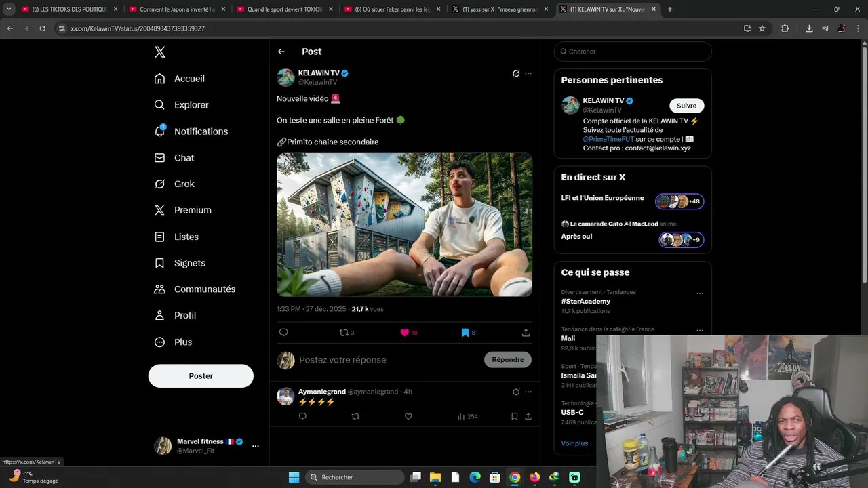This screenshot has width=868, height=488.
Task: Open Chrome media controls icon
Action: click(x=825, y=28)
